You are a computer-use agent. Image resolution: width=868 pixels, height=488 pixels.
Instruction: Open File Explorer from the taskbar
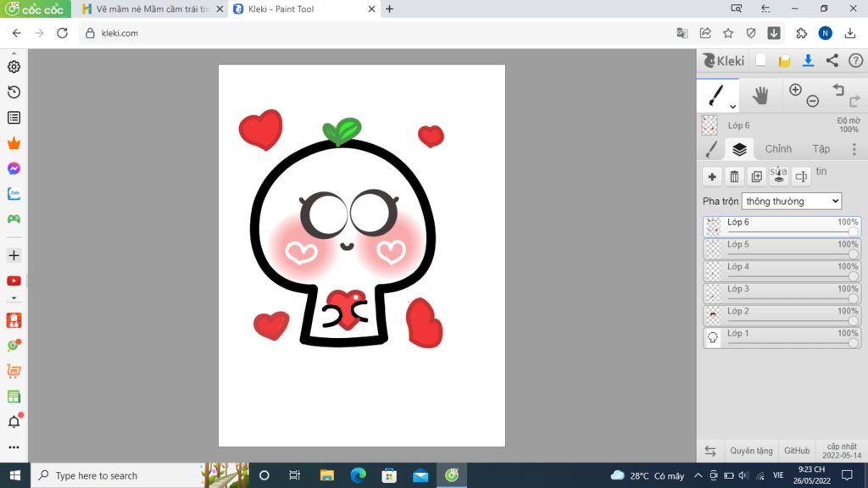pyautogui.click(x=326, y=475)
